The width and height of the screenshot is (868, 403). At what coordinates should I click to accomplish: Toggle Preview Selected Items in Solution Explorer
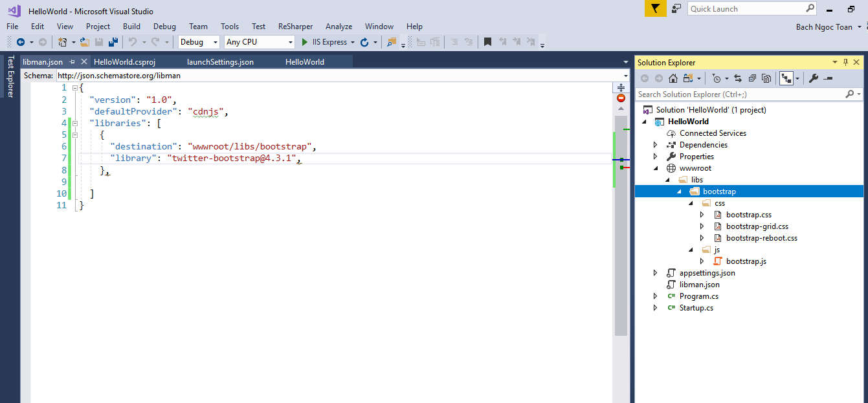pos(786,78)
